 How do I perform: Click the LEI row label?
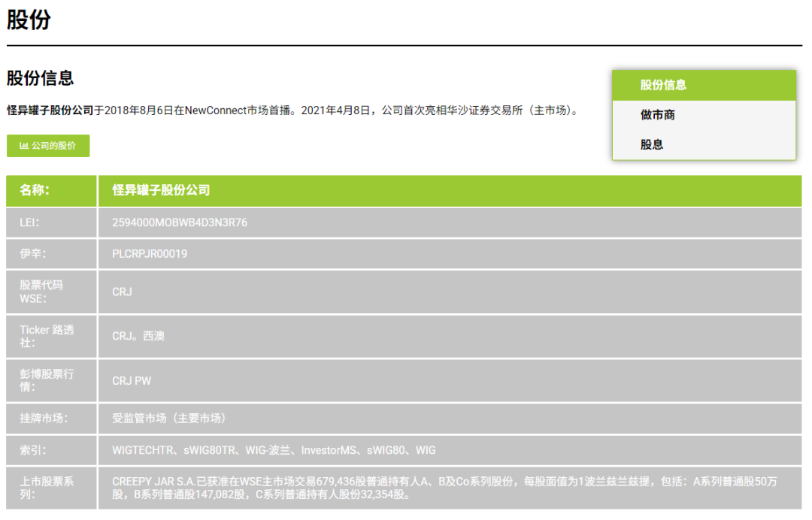[x=26, y=222]
